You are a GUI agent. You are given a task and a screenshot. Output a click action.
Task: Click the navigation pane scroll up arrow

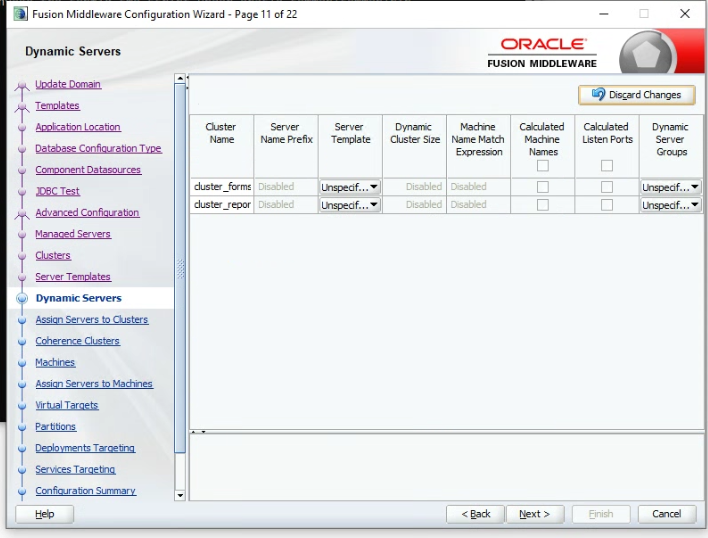[180, 79]
